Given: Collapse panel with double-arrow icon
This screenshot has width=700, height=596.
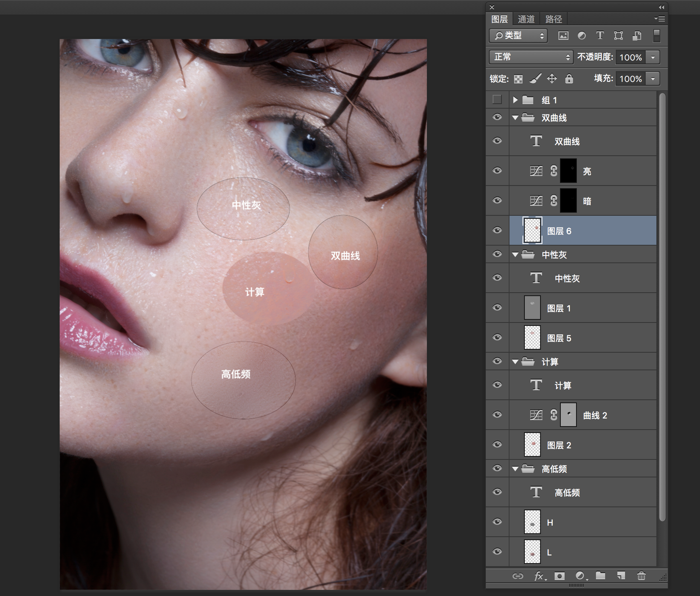Looking at the screenshot, I should (x=661, y=7).
